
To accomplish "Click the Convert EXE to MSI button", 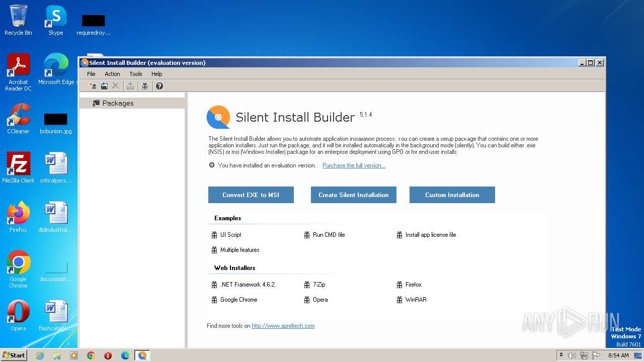I will tap(251, 195).
